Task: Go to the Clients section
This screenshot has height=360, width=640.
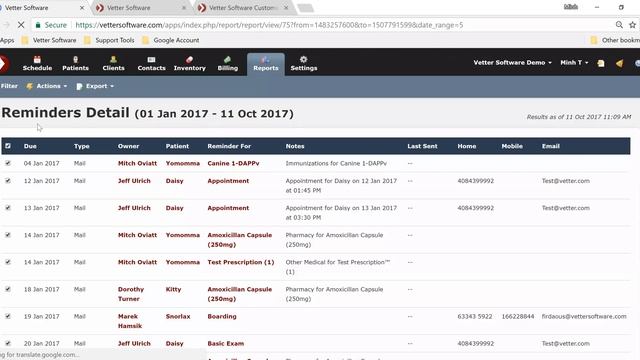Action: point(113,63)
